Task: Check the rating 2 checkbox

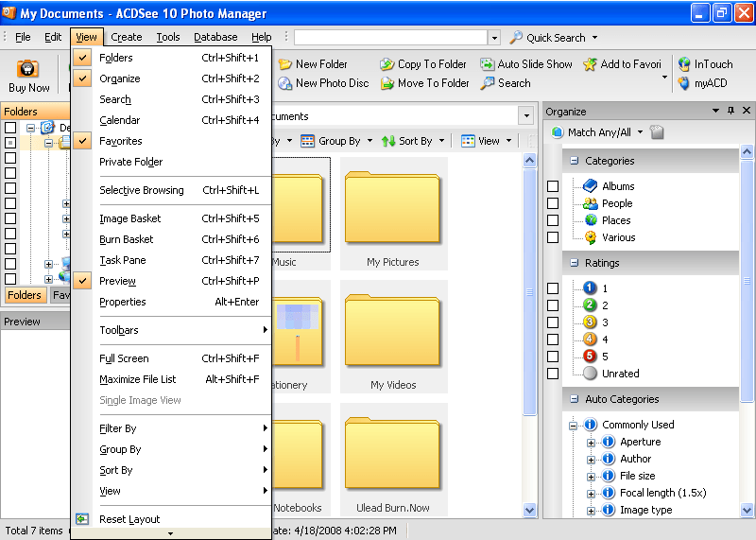Action: click(553, 305)
